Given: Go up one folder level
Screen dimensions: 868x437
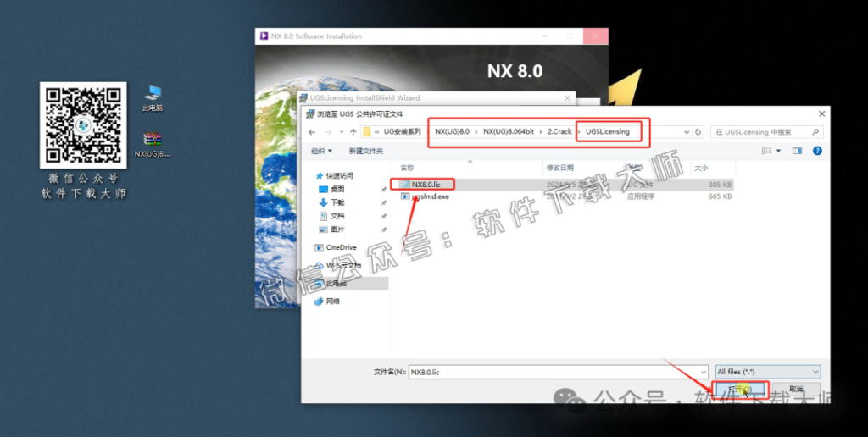Looking at the screenshot, I should [353, 132].
